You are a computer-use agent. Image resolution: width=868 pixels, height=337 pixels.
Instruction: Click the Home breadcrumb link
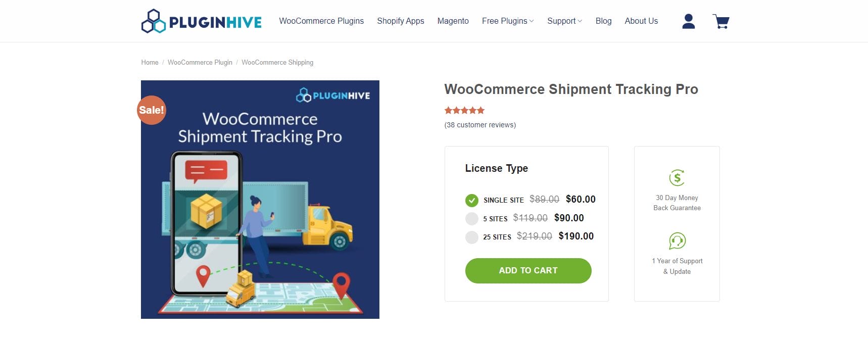pos(150,62)
